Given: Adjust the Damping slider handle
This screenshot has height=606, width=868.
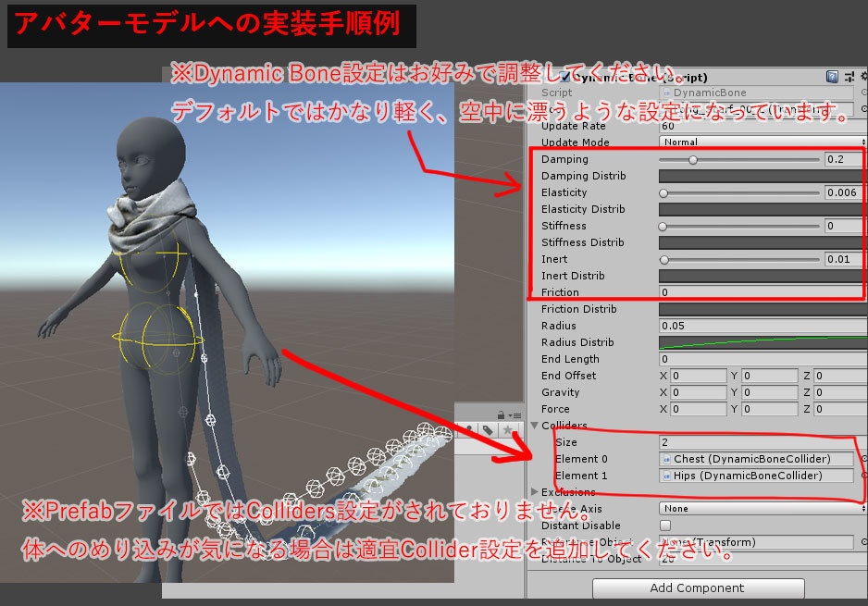Looking at the screenshot, I should pos(693,160).
